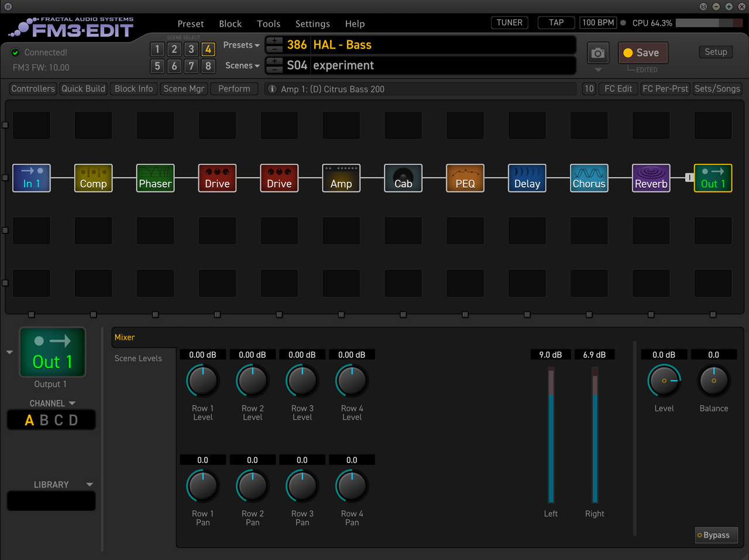Click the FM3-Edit logo
The image size is (749, 560).
tap(73, 28)
